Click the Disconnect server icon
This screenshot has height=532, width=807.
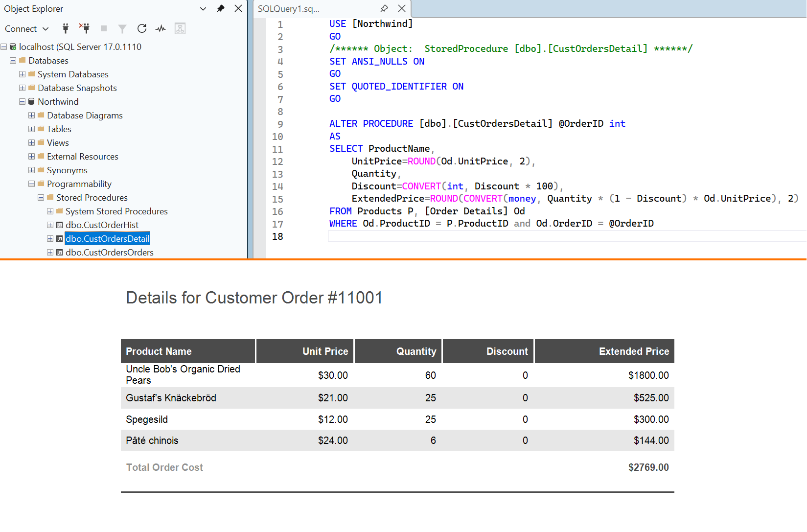click(84, 28)
